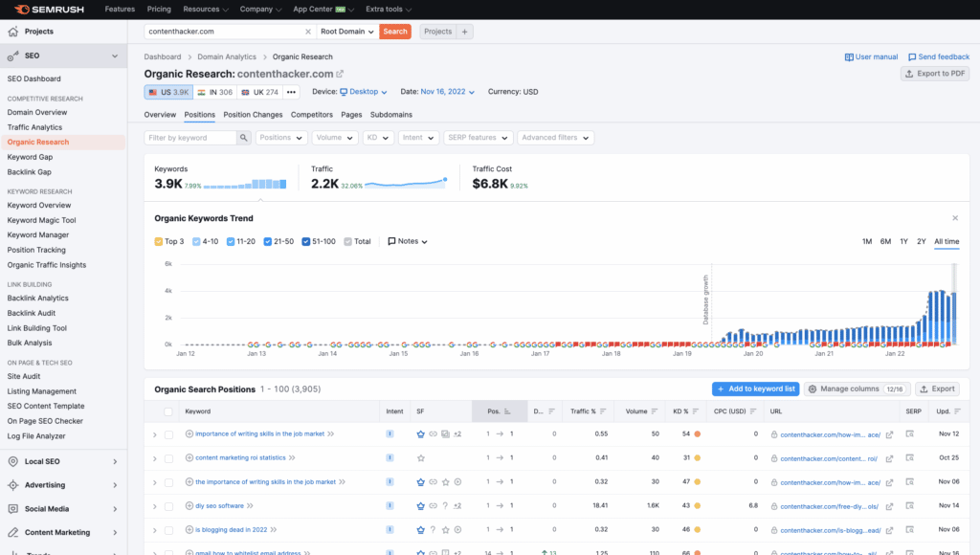The height and width of the screenshot is (555, 980).
Task: Add a new project plus button
Action: [464, 32]
